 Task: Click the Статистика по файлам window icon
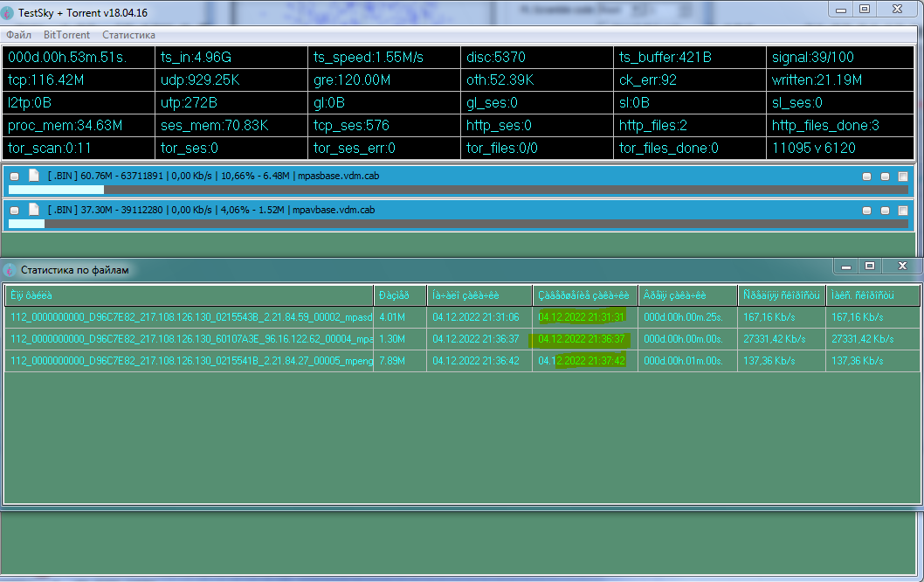click(x=10, y=269)
